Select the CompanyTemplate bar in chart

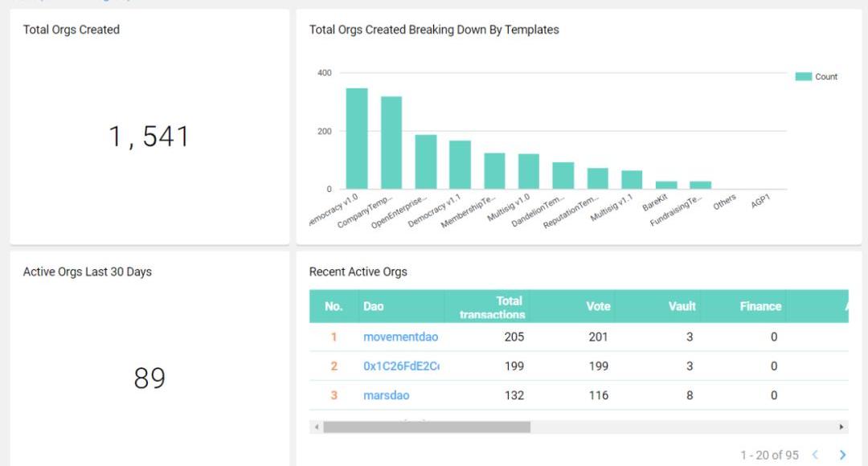pyautogui.click(x=391, y=143)
